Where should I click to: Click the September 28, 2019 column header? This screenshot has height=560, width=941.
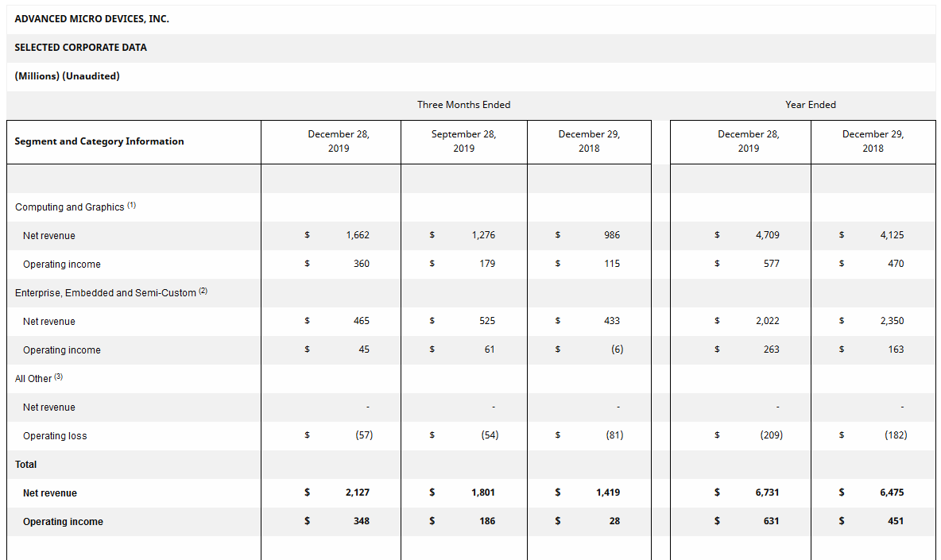point(464,141)
